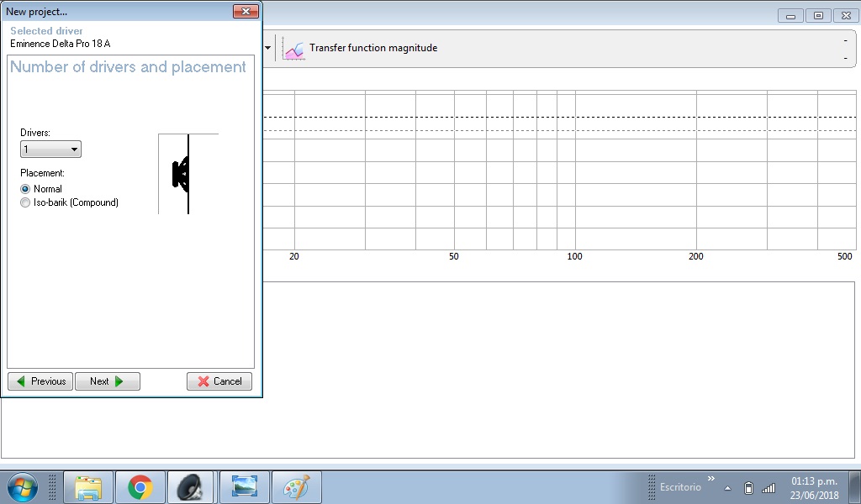Launch Google Chrome from the taskbar

tap(140, 487)
